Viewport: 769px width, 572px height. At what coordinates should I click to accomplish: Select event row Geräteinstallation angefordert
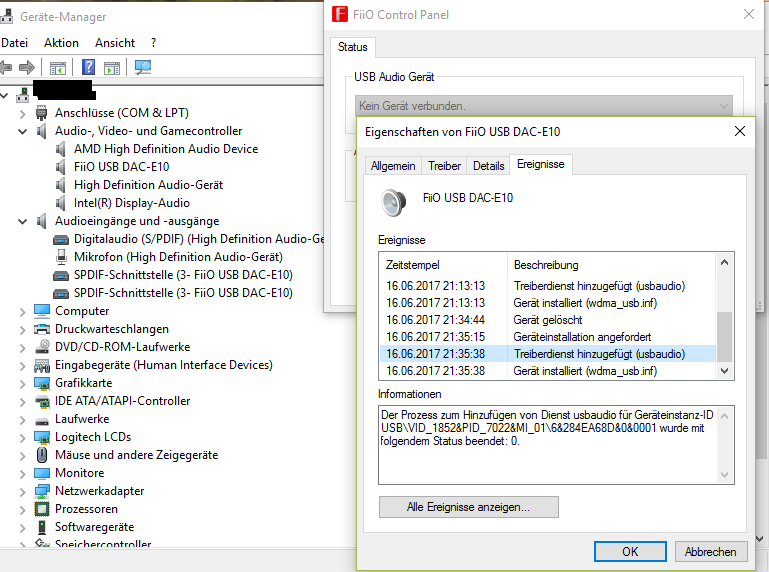[x=547, y=337]
